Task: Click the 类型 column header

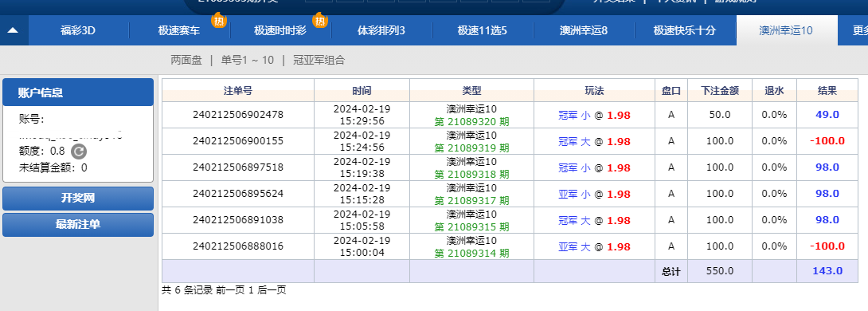Action: pyautogui.click(x=472, y=90)
